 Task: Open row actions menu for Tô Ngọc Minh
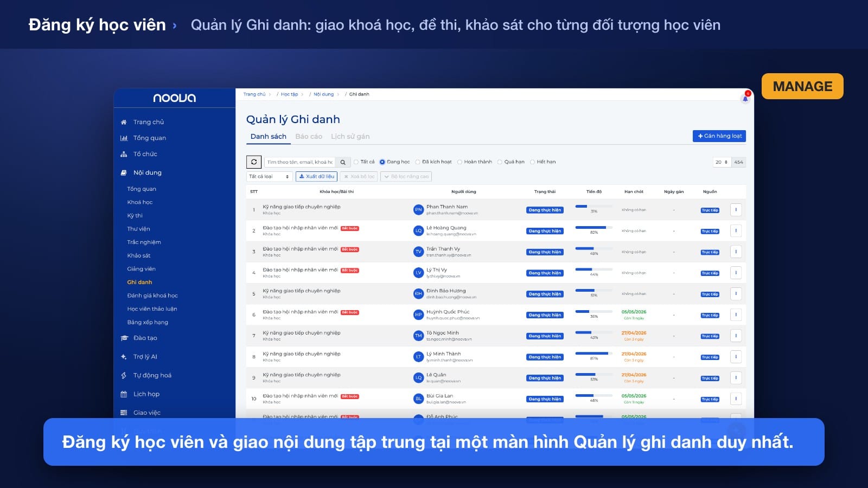tap(736, 336)
